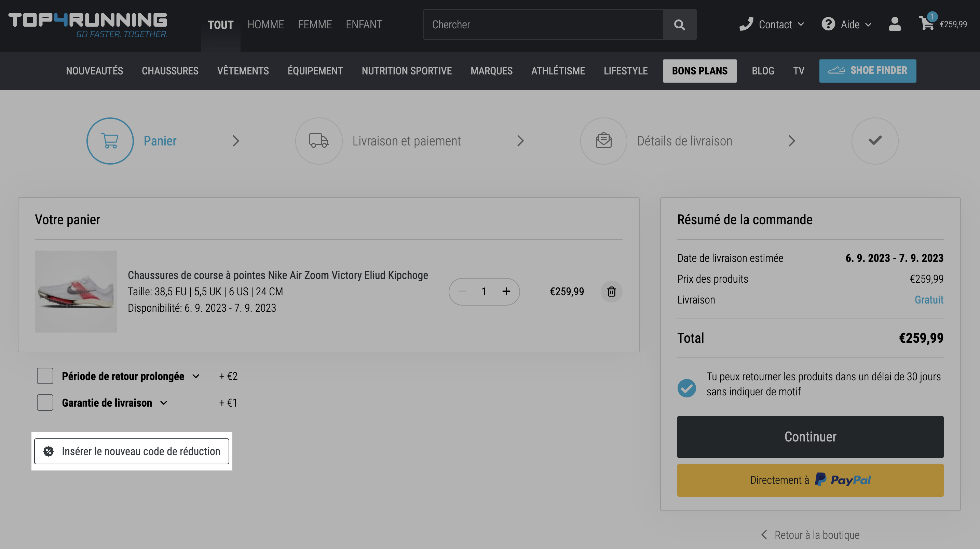This screenshot has width=980, height=549.
Task: Select the TOUT tab
Action: tap(221, 25)
